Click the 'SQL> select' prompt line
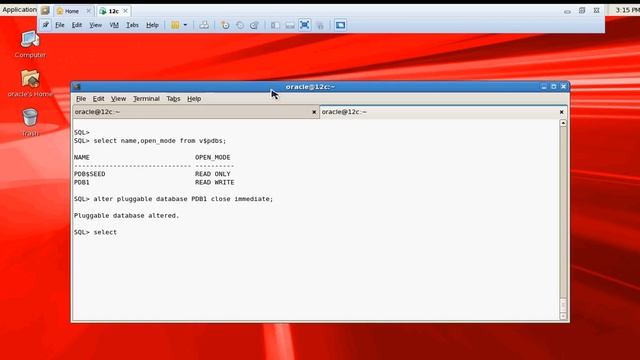The height and width of the screenshot is (360, 640). click(95, 232)
